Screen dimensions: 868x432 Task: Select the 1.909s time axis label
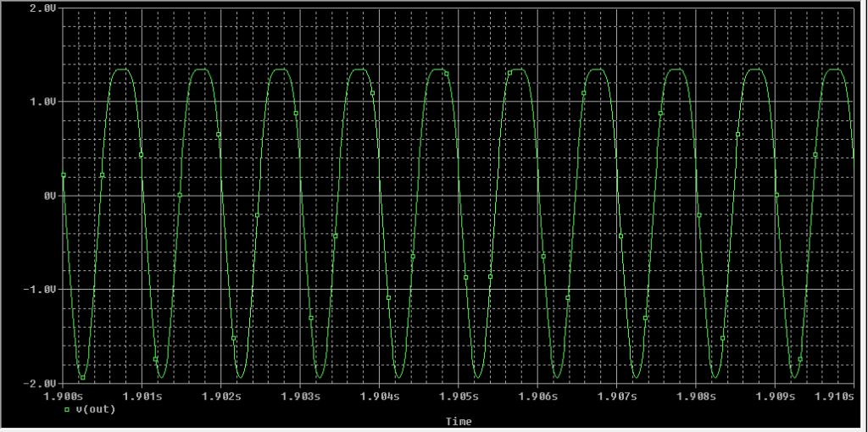click(x=775, y=396)
